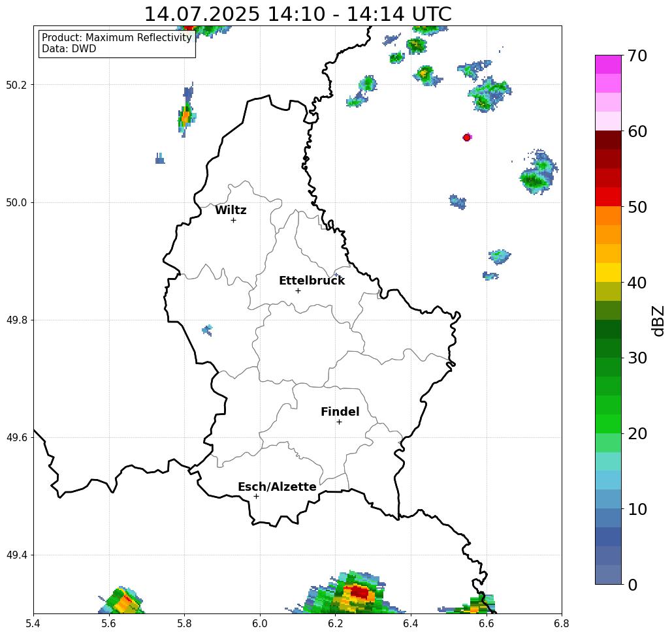The width and height of the screenshot is (672, 635).
Task: Click the plus marker below Ettelbruck
Action: point(298,290)
